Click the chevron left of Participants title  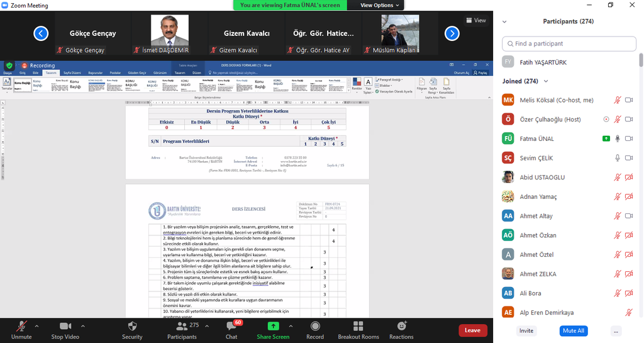click(x=504, y=22)
